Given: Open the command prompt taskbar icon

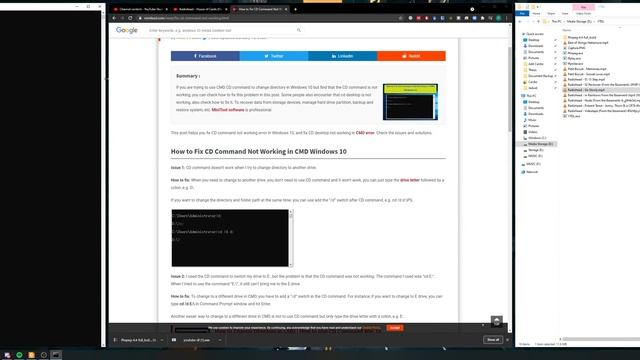Looking at the screenshot, I should point(56,355).
